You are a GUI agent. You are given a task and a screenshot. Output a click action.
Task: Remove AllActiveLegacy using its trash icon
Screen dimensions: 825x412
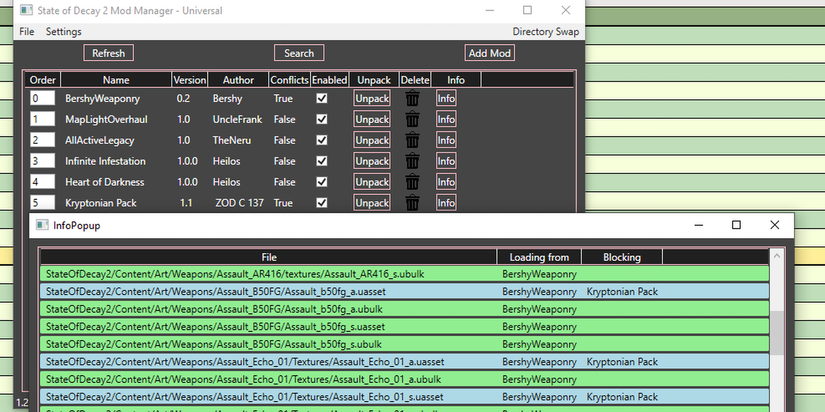[x=412, y=141]
